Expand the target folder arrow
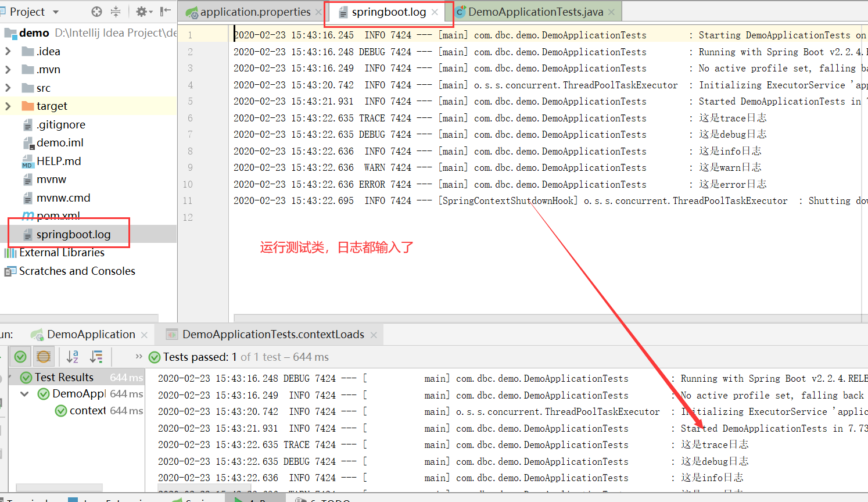Viewport: 868px width, 502px height. click(8, 106)
